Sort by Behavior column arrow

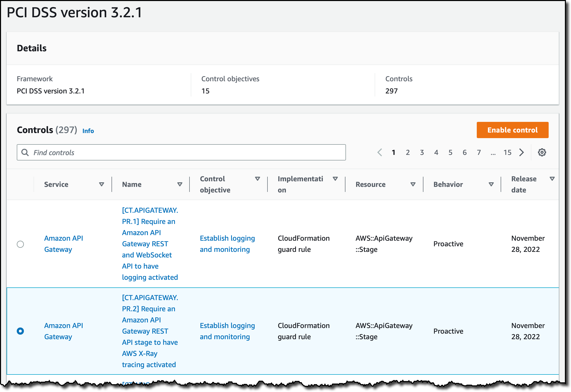click(x=491, y=184)
